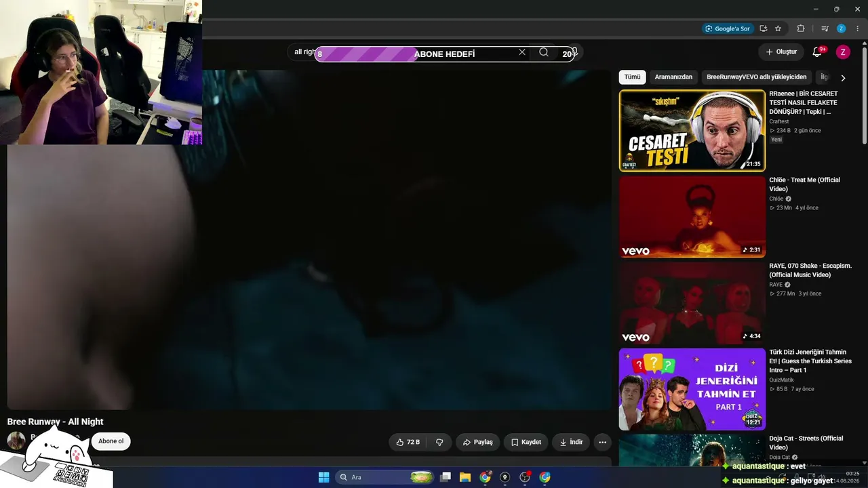Open the Chrome media controls icon
Image resolution: width=868 pixels, height=488 pixels.
click(825, 28)
